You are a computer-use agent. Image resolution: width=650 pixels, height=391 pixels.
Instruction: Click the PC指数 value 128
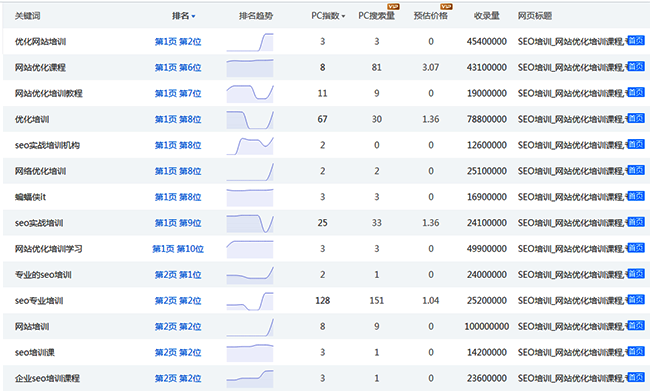(x=323, y=301)
